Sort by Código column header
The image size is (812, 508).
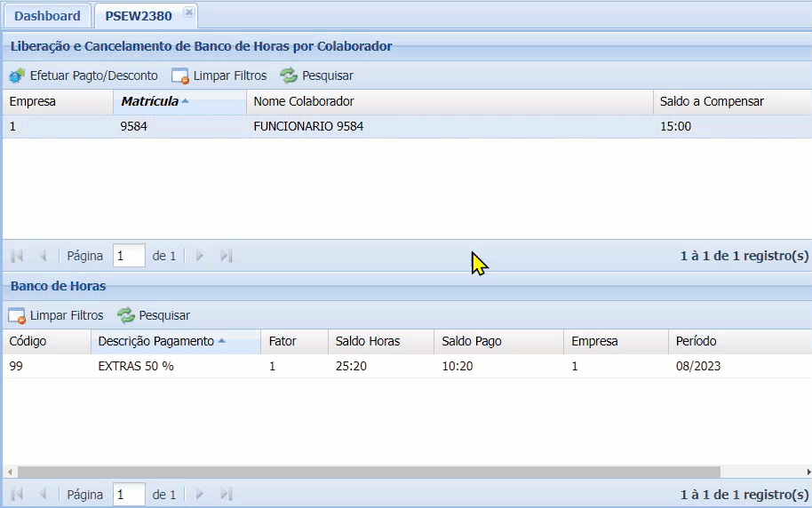point(46,341)
